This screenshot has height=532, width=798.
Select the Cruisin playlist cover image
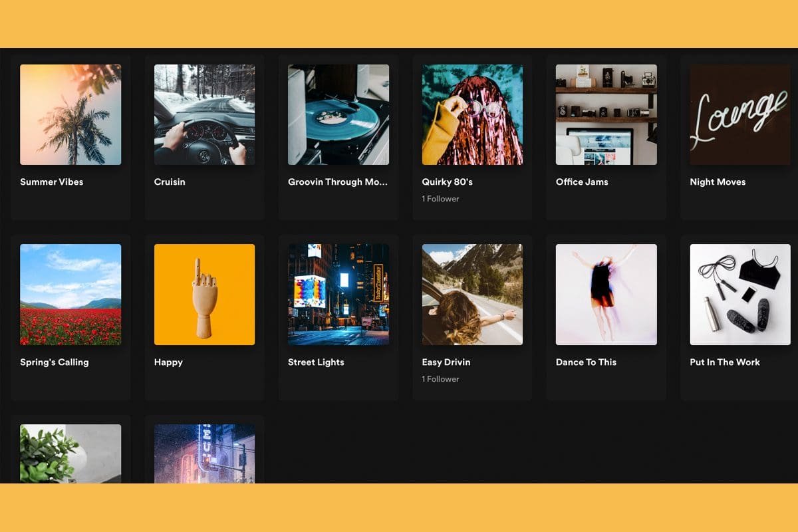click(x=204, y=114)
